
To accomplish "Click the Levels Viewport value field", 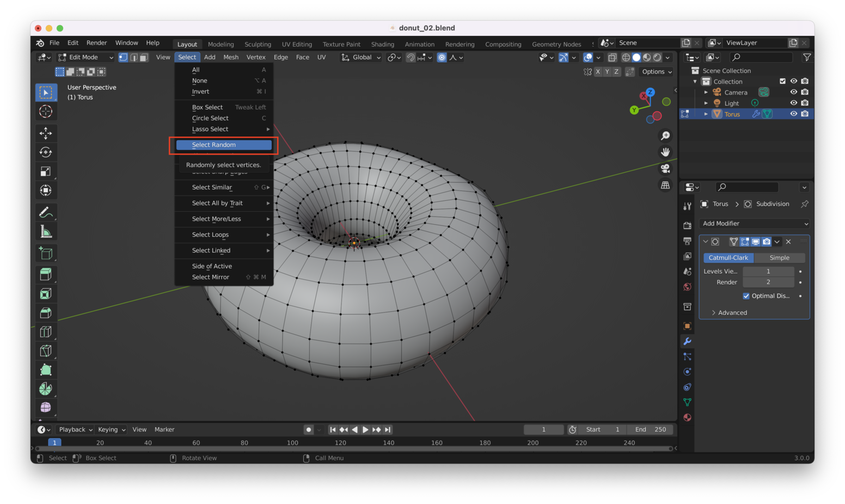I will [x=768, y=272].
